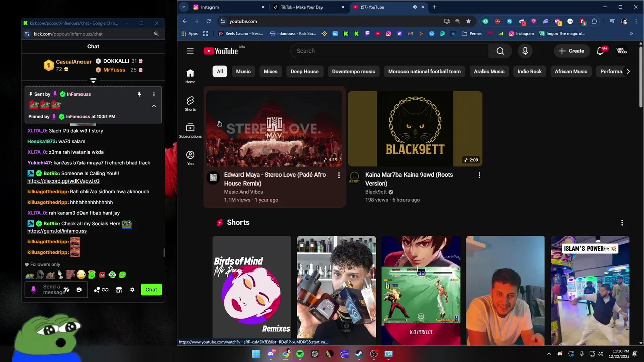The height and width of the screenshot is (362, 644).
Task: Switch to TikTok - Make Your Day tab
Action: click(x=309, y=7)
